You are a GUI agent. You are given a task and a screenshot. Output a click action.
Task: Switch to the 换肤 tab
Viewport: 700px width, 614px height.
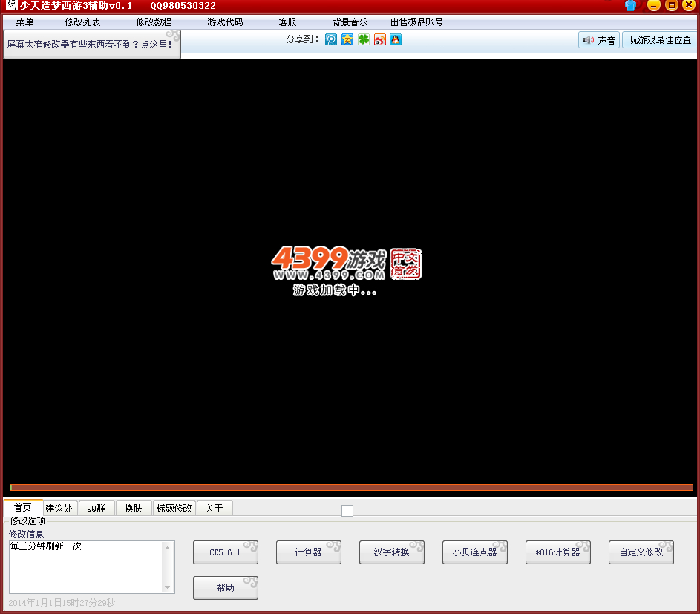pos(134,508)
